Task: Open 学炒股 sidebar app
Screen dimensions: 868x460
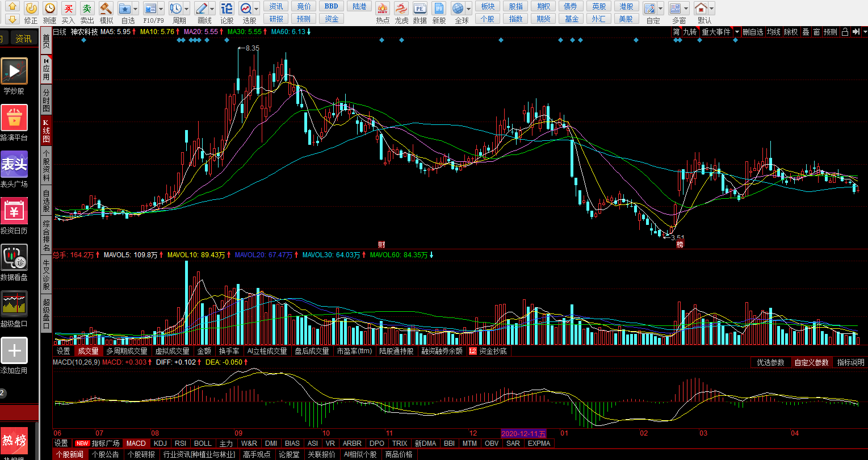Action: click(x=14, y=71)
